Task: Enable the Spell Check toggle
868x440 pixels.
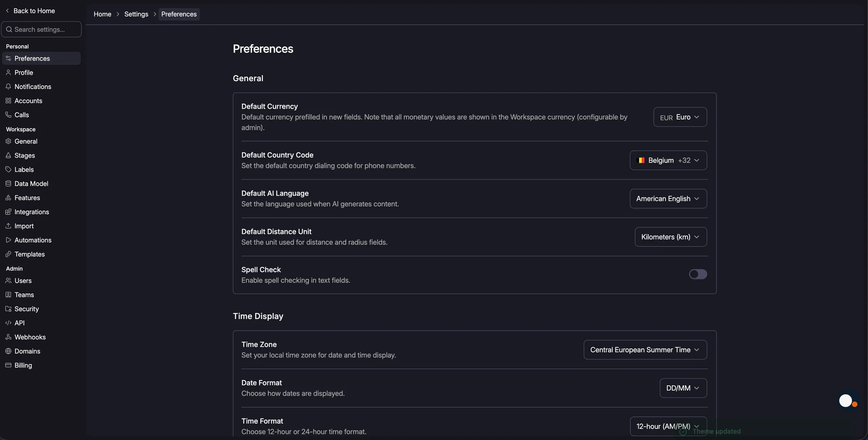Action: click(698, 274)
